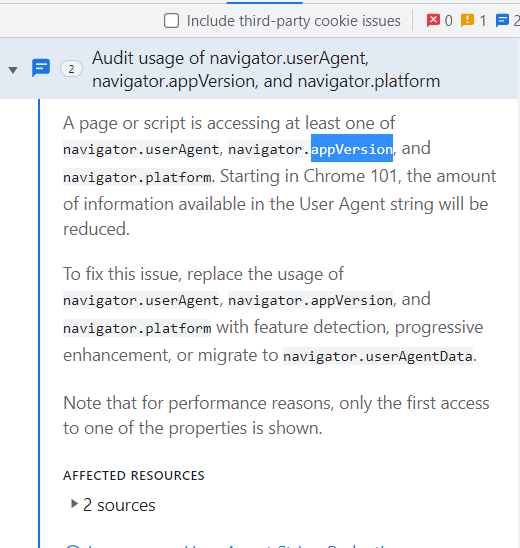This screenshot has width=520, height=548.
Task: Select the Audit usage of navigator.userAgent title
Action: (266, 69)
